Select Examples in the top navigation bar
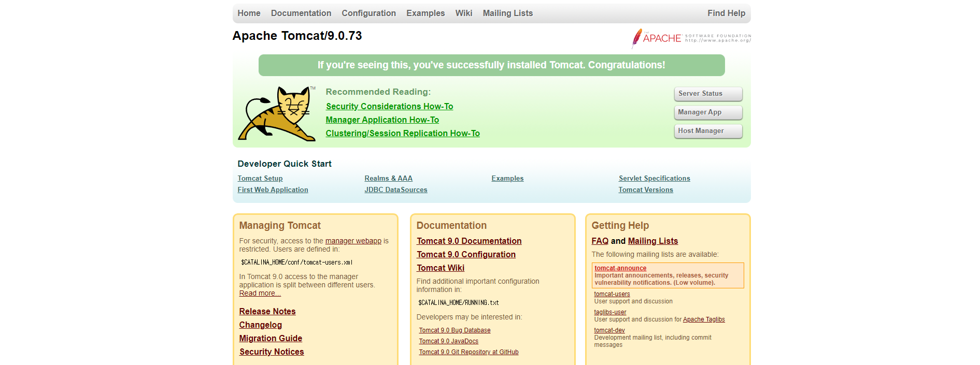This screenshot has height=365, width=980. [x=425, y=13]
